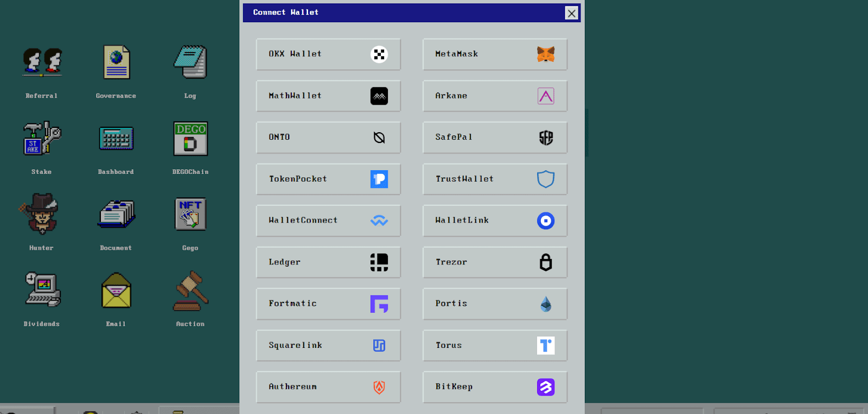The height and width of the screenshot is (414, 868).
Task: Select ONTO wallet
Action: (x=328, y=138)
